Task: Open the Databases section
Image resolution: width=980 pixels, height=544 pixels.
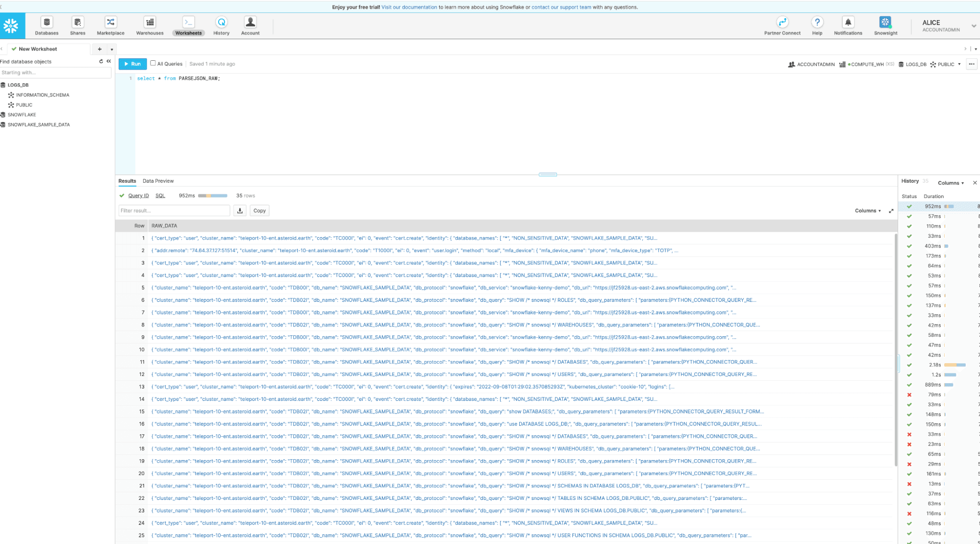Action: point(46,25)
